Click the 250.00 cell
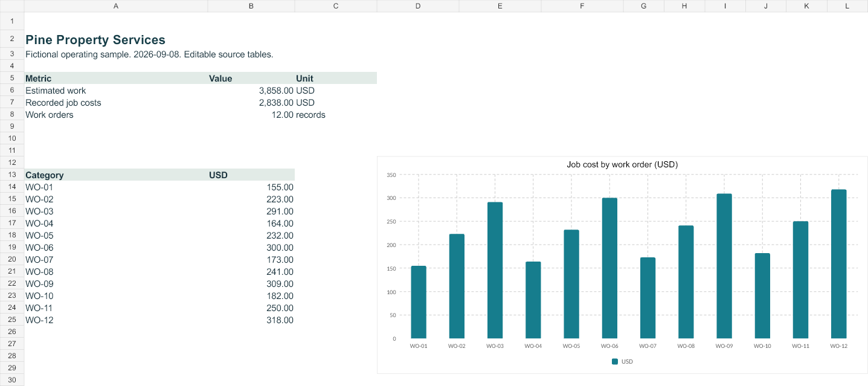The height and width of the screenshot is (386, 868). coord(251,307)
